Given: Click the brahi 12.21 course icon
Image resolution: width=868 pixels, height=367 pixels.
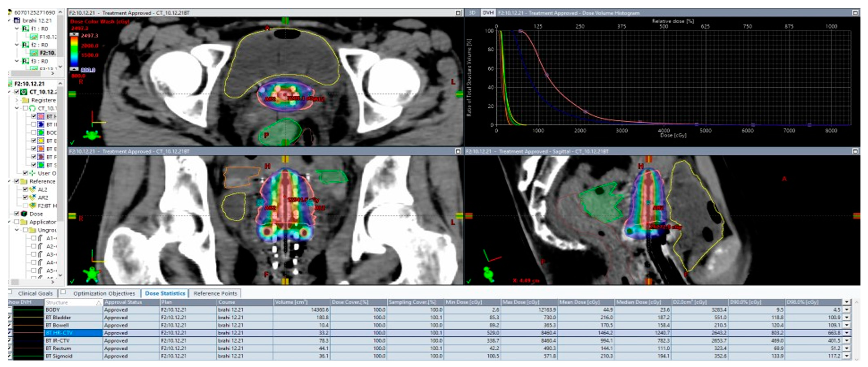Looking at the screenshot, I should [17, 21].
